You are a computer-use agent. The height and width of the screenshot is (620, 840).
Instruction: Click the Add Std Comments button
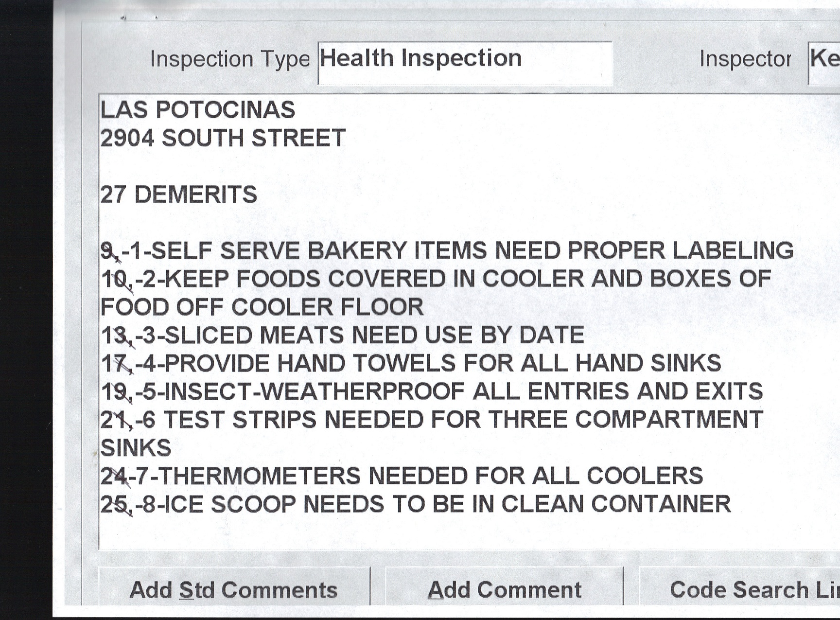(233, 590)
